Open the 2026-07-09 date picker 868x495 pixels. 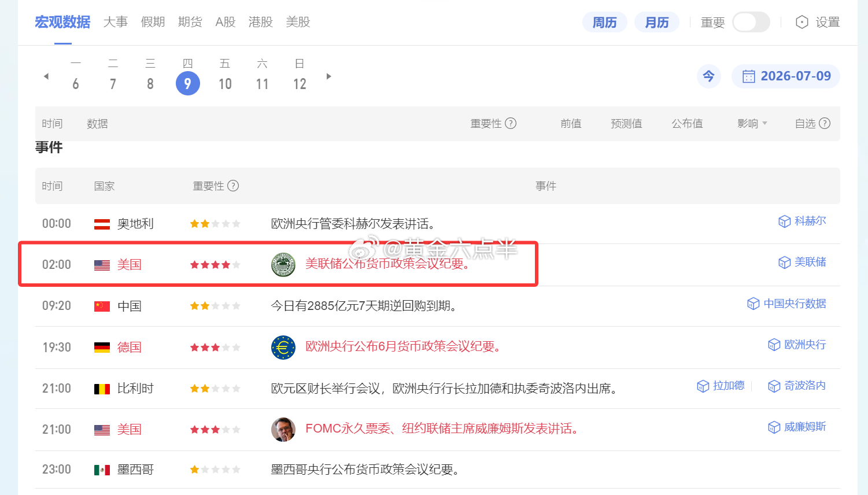point(785,76)
